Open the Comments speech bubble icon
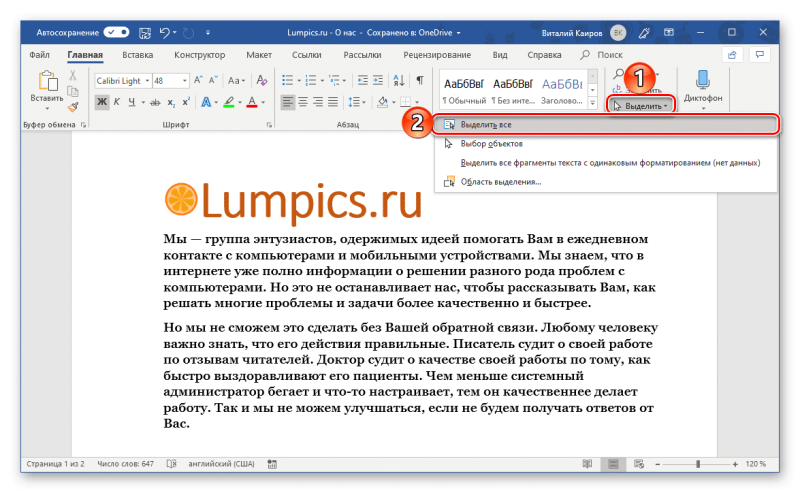Screen dimensions: 800x493 click(759, 55)
